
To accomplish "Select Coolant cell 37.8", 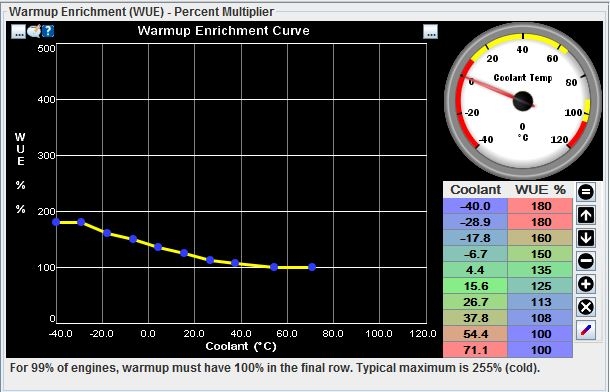I will coord(475,318).
